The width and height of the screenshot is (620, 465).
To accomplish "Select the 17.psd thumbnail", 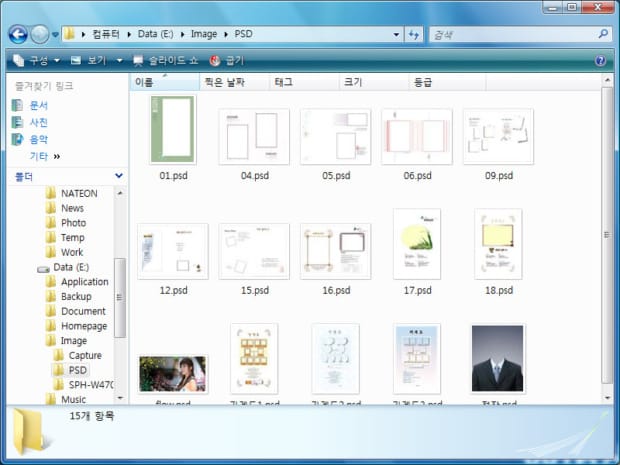I will click(x=417, y=251).
